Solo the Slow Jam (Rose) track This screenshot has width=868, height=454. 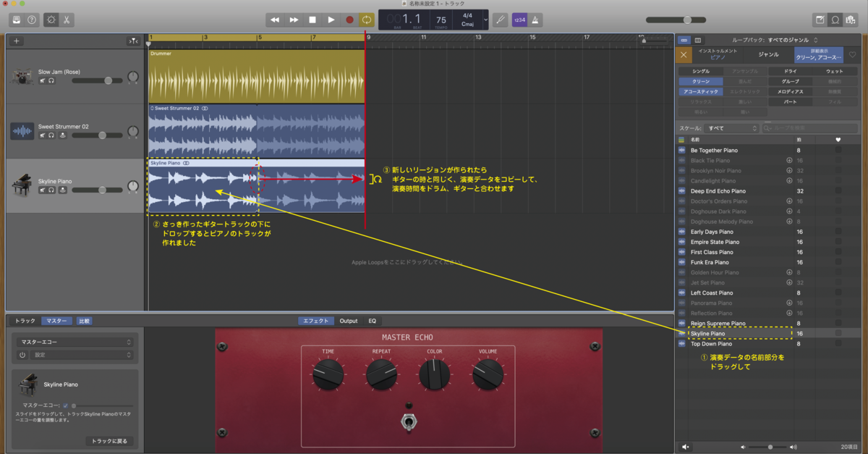point(51,80)
